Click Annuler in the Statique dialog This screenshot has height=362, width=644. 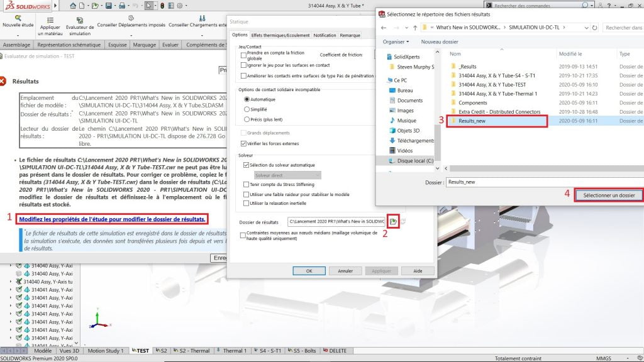(x=345, y=271)
